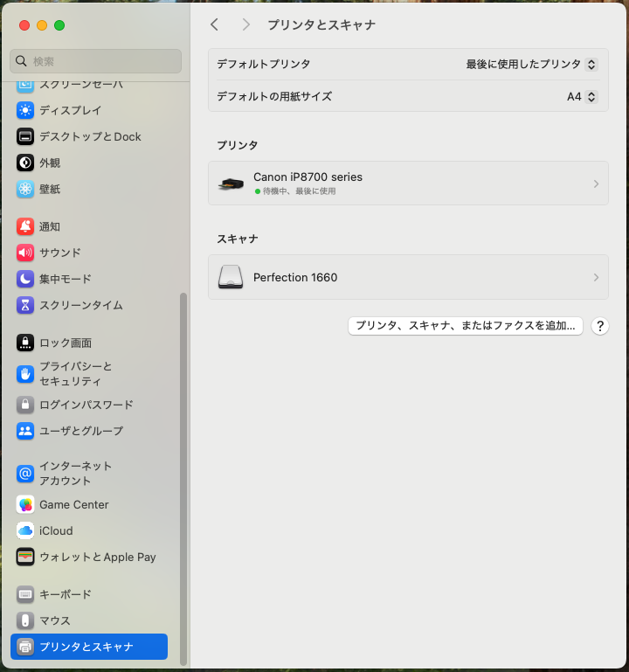Open the ウォレットとApple Pay icon

(25, 557)
